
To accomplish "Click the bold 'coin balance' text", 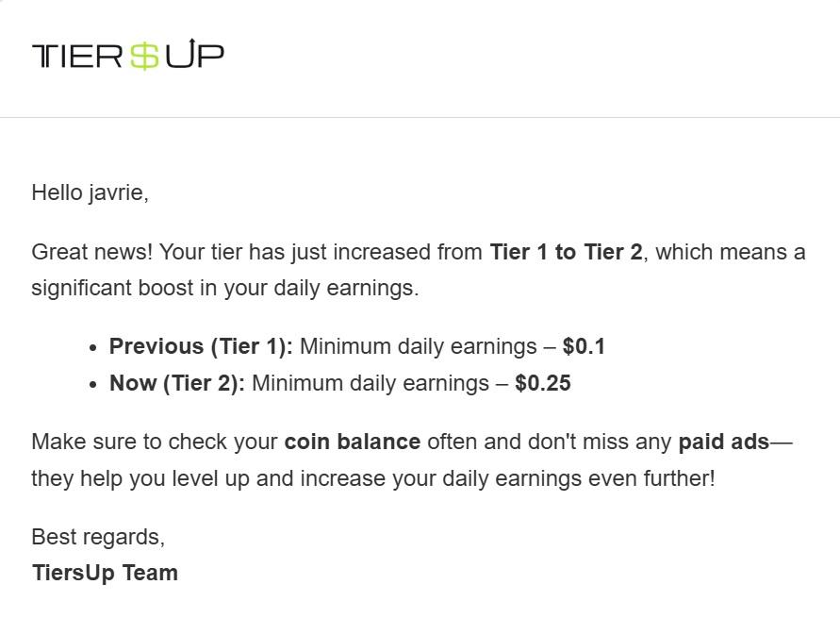I will [353, 442].
